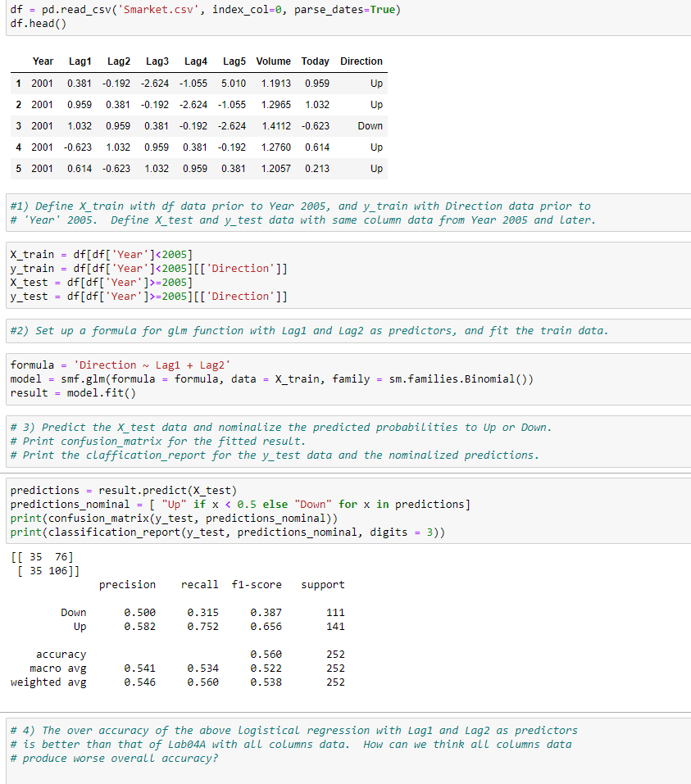Screen dimensions: 691x784
Task: Click the 'Year' column header in table
Action: [43, 61]
